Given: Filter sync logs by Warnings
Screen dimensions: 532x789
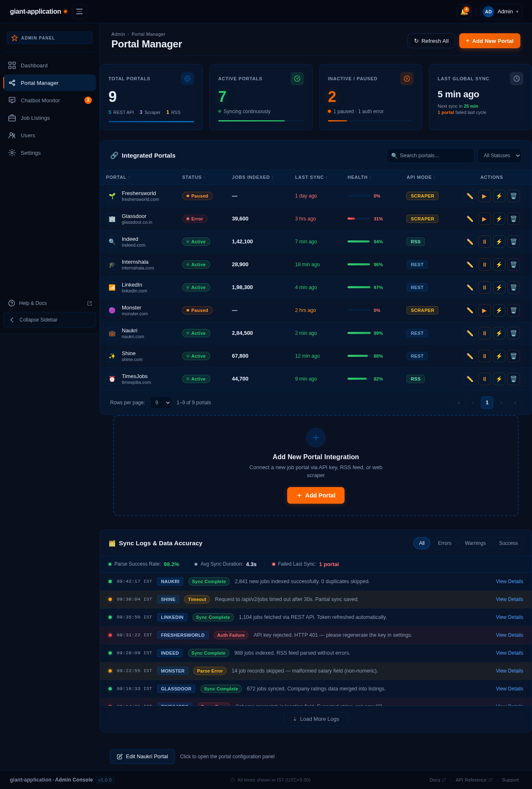Looking at the screenshot, I should 475,543.
